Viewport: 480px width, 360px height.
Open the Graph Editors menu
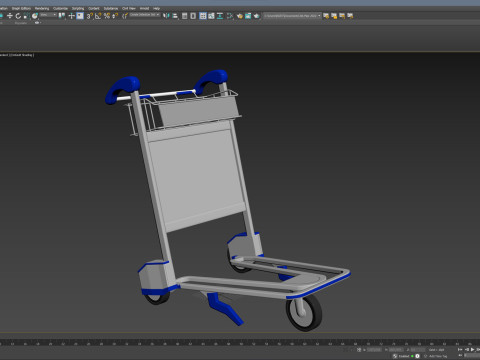(x=21, y=8)
